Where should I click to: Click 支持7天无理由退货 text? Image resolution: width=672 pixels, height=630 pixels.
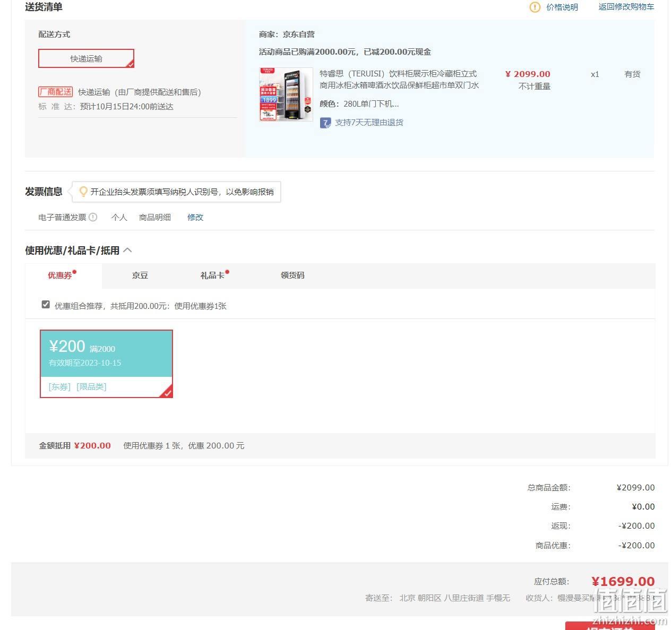click(369, 123)
